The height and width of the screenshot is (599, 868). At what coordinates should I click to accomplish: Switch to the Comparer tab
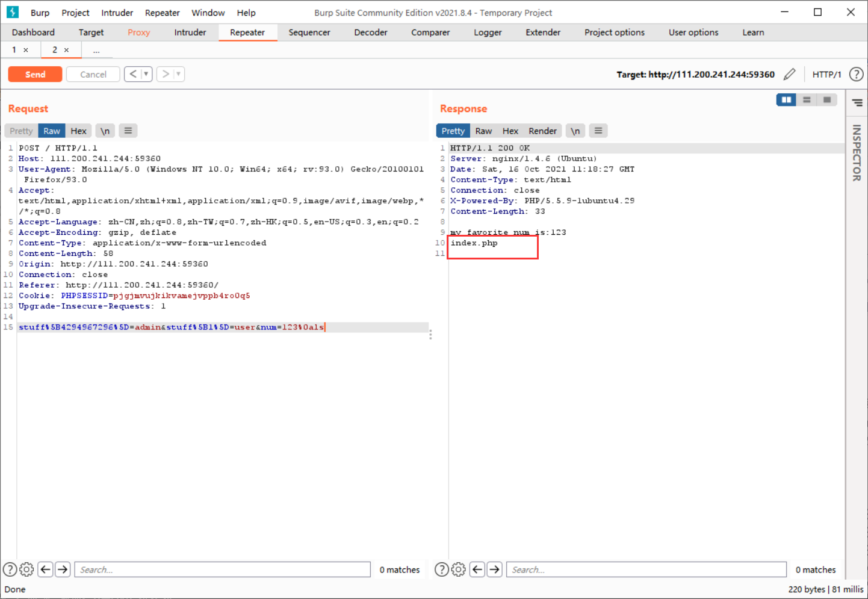point(430,33)
